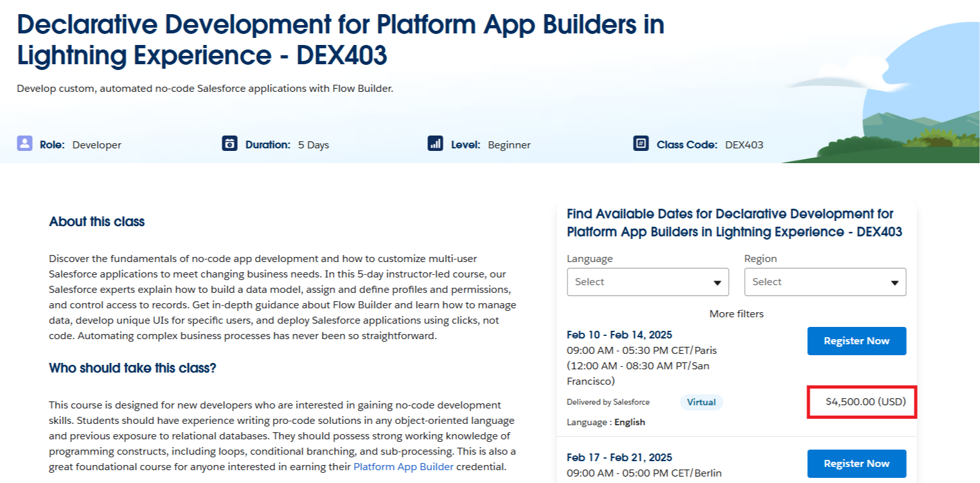Click the Who should take this class heading
The image size is (980, 483).
133,368
